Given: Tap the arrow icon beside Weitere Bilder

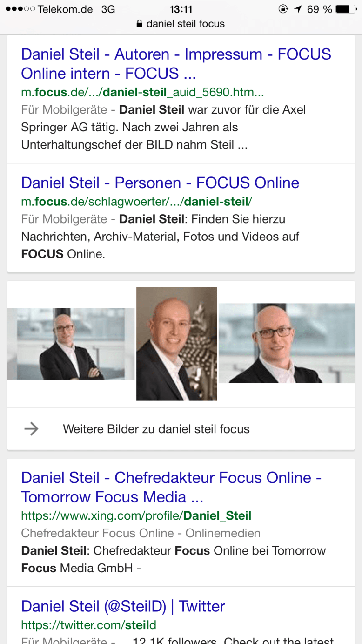Looking at the screenshot, I should point(31,428).
